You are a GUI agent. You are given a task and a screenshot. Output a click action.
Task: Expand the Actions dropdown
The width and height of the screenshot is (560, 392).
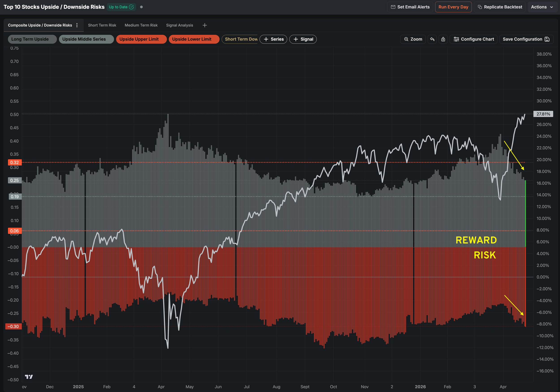[542, 7]
